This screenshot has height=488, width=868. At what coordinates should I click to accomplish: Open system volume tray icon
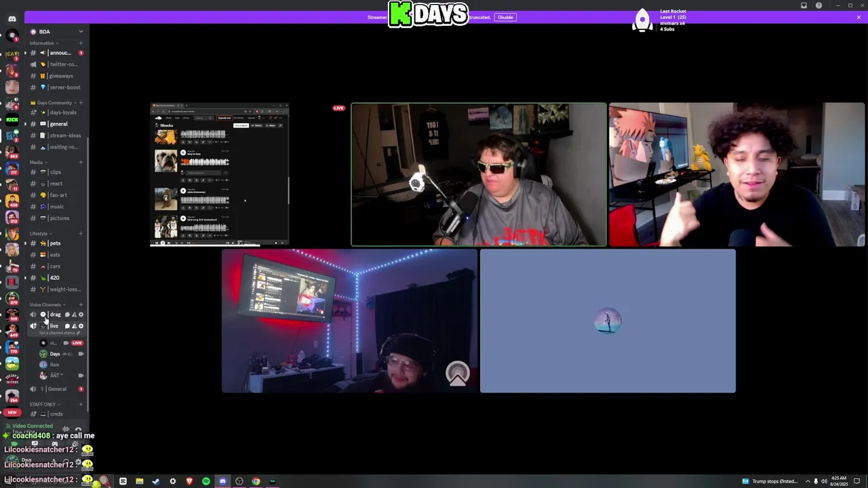point(824,481)
